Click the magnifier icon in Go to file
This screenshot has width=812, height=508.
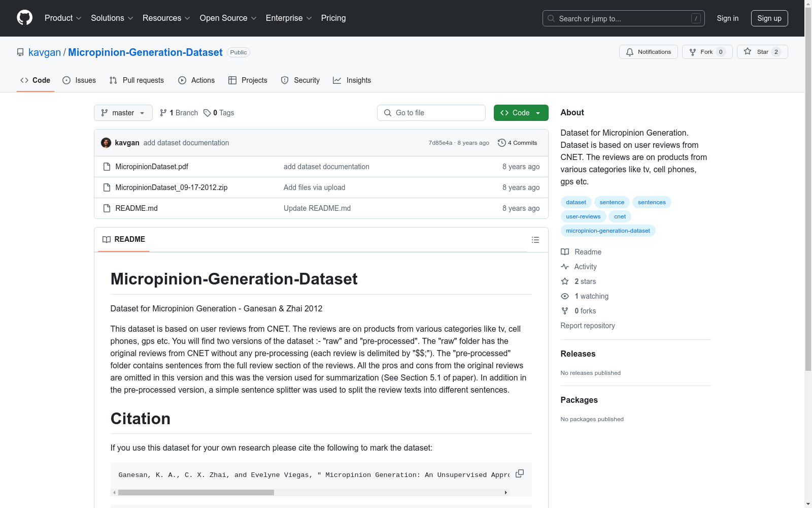click(x=388, y=113)
